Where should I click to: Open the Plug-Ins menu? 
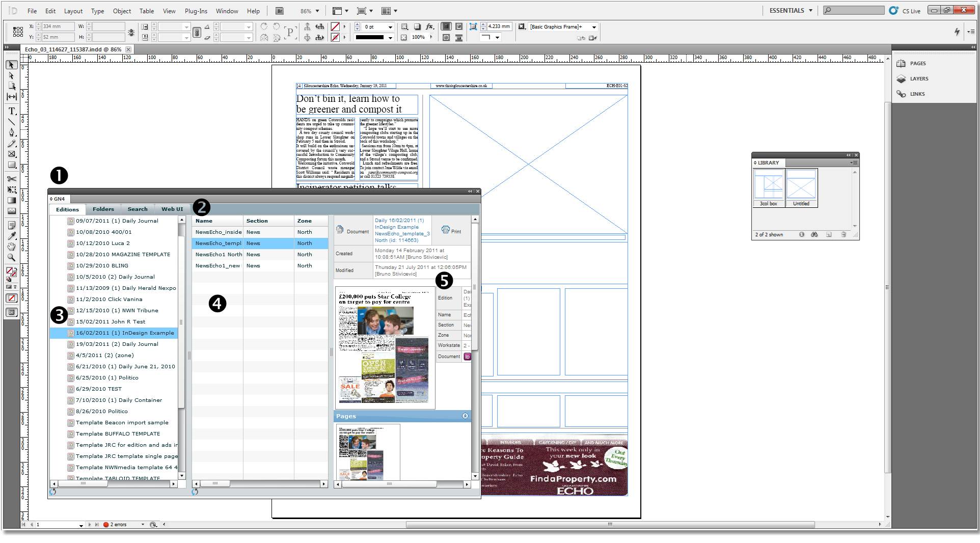[x=196, y=11]
